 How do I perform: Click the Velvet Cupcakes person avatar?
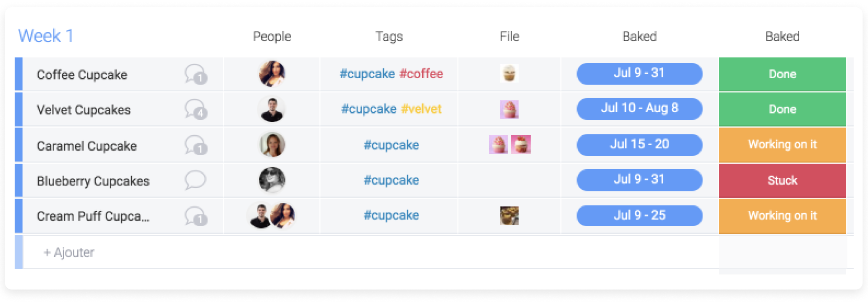tap(272, 109)
